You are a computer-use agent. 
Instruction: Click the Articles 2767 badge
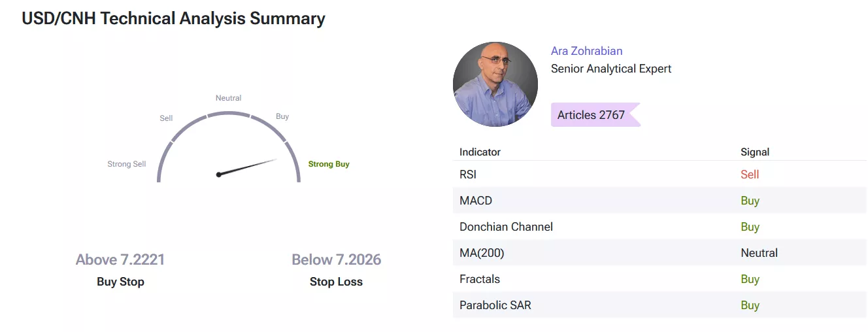pyautogui.click(x=592, y=115)
